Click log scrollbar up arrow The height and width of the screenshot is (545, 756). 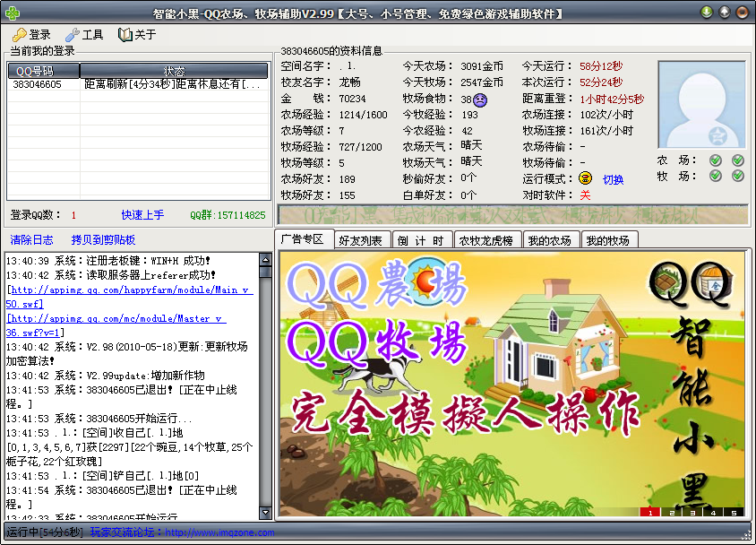pos(266,259)
